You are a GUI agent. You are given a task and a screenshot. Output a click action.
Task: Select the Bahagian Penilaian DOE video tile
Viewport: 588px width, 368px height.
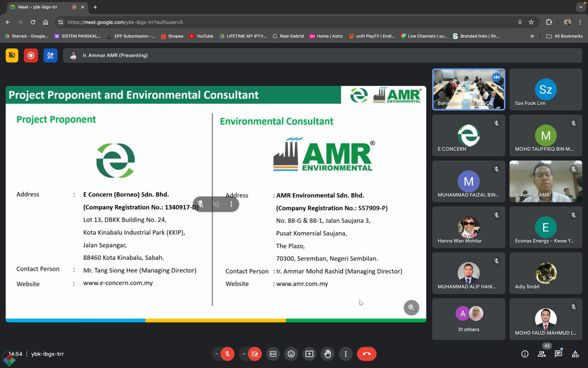pos(469,89)
